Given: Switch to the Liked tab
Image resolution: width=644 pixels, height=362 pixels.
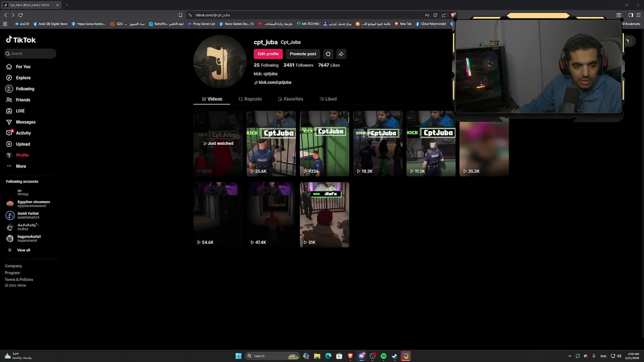Looking at the screenshot, I should coord(328,99).
